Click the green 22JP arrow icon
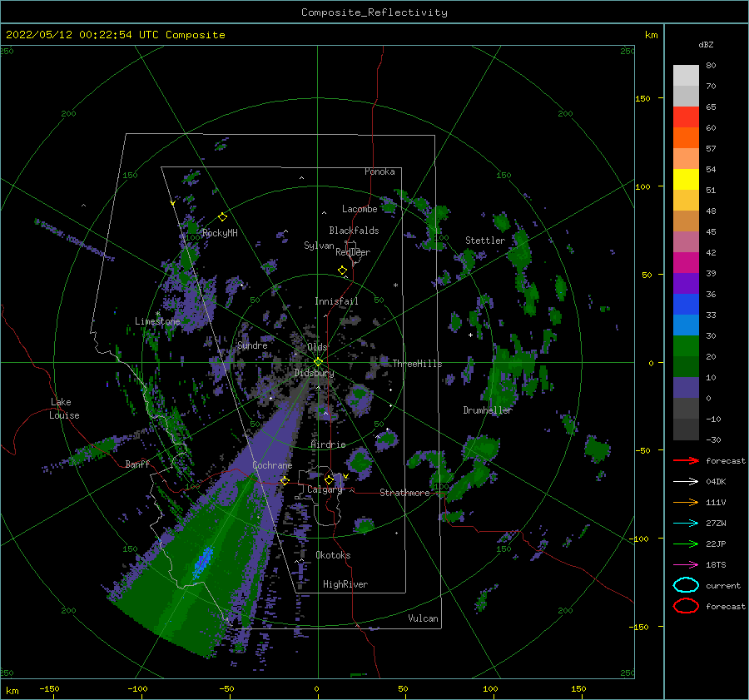 686,544
